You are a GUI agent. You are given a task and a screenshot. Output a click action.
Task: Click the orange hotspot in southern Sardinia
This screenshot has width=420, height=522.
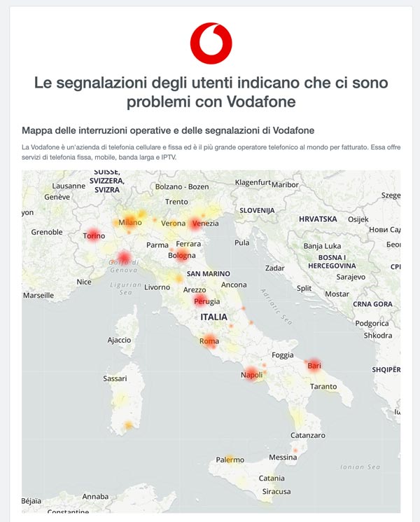click(x=128, y=425)
